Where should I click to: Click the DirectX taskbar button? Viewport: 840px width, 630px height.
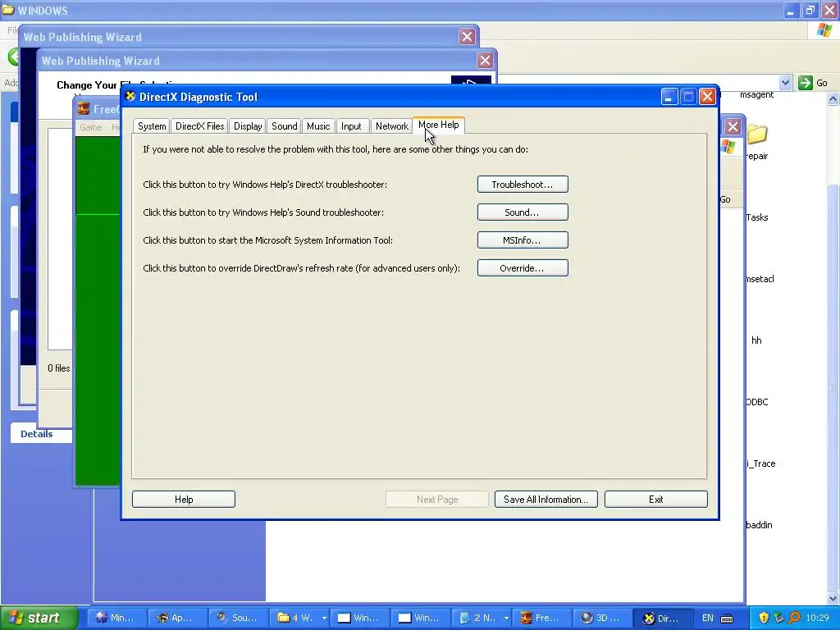662,618
